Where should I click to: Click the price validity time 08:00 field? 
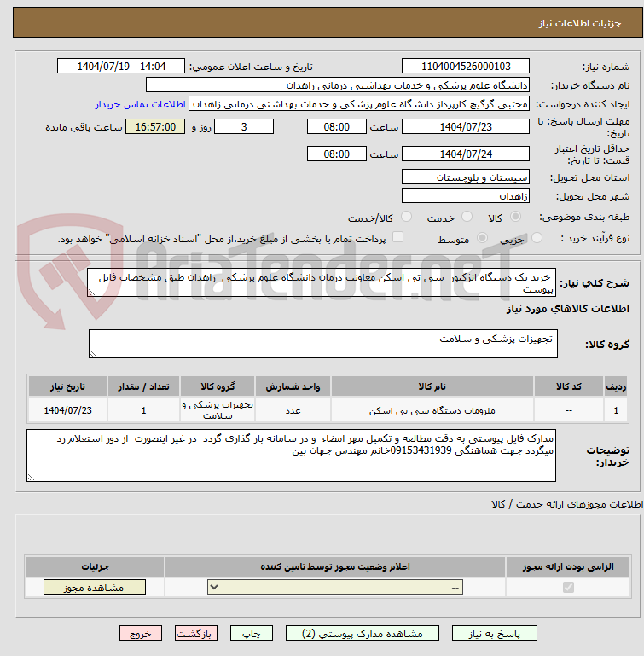(x=336, y=154)
